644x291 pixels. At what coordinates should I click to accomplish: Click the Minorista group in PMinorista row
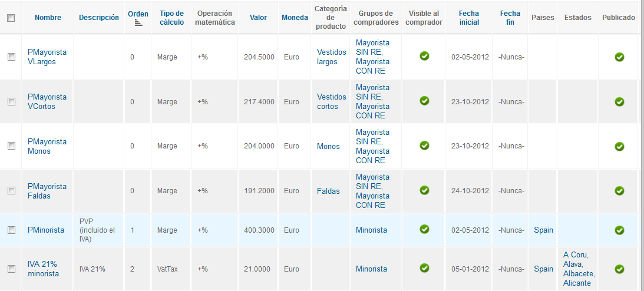pyautogui.click(x=371, y=230)
